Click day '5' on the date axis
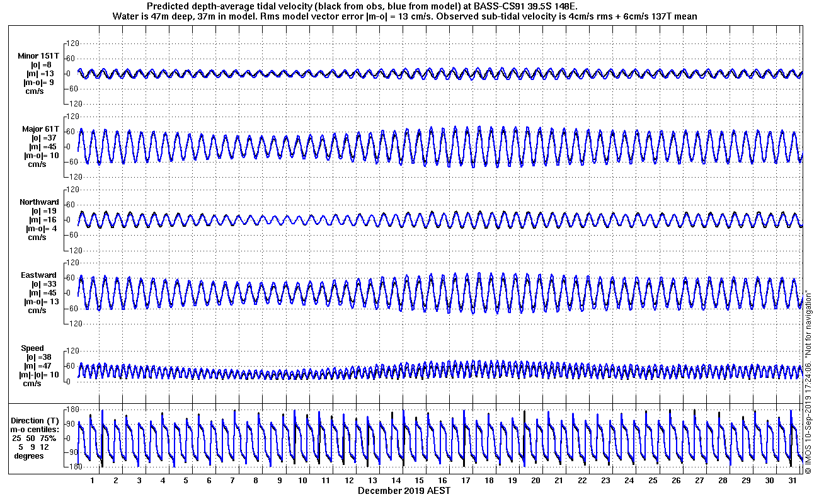 coord(185,481)
